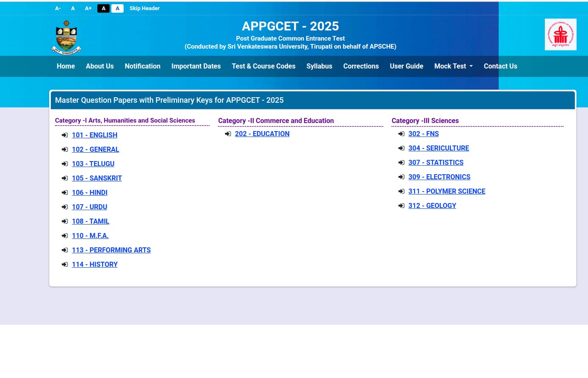Click arrow icon beside 105 - SANSKRIT
The height and width of the screenshot is (378, 588).
[65, 178]
